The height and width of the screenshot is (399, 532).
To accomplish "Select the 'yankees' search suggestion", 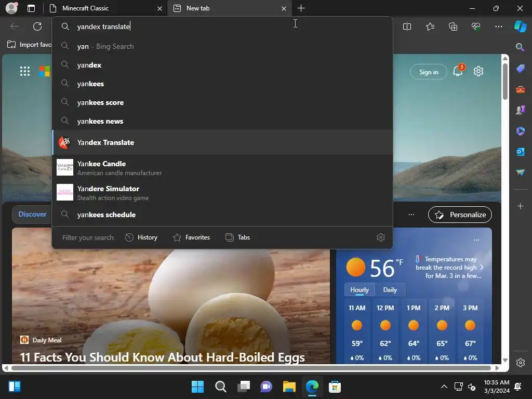I will pos(222,84).
